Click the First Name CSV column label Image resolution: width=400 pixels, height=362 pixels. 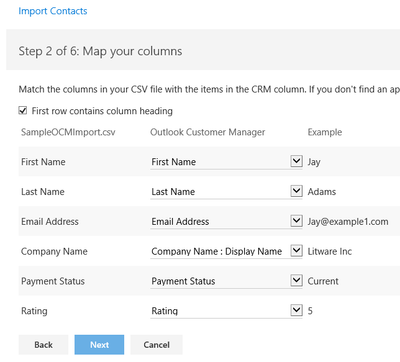(x=43, y=162)
